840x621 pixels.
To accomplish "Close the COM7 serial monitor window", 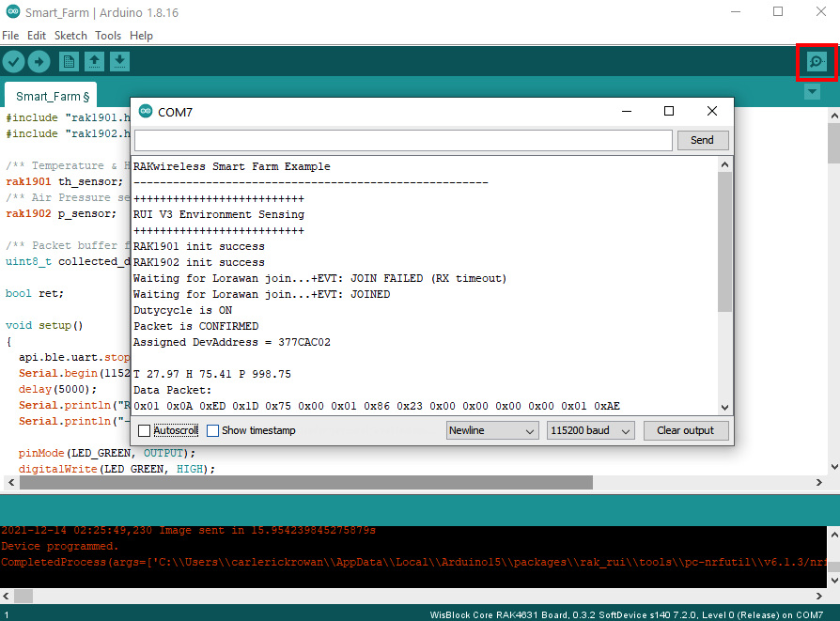I will tap(712, 111).
